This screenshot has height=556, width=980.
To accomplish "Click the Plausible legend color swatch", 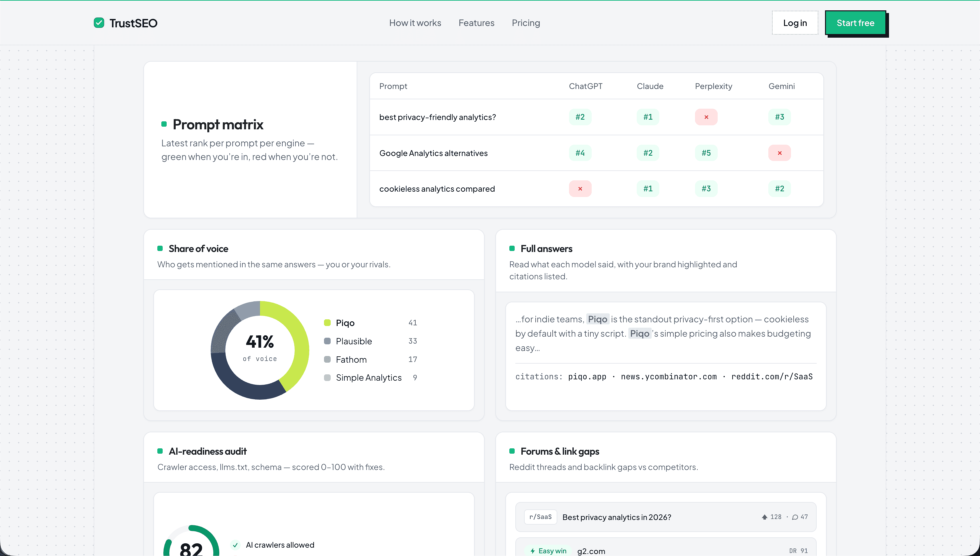I will pos(327,341).
